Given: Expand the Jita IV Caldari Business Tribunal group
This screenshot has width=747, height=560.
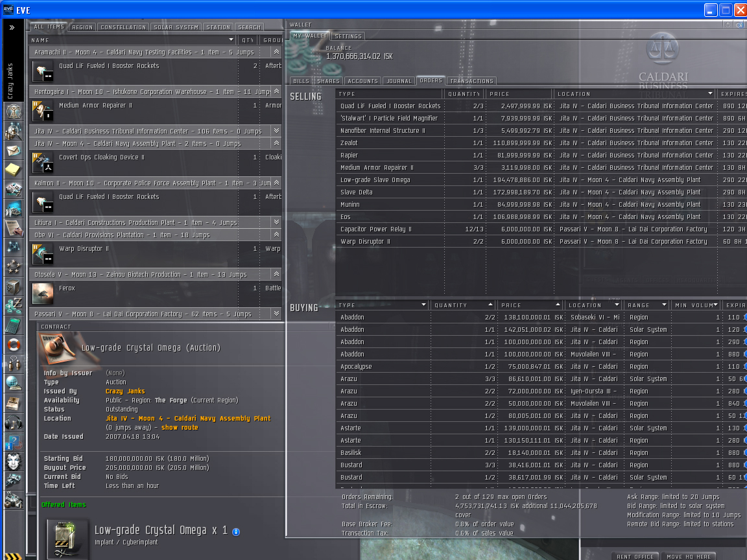Looking at the screenshot, I should [x=277, y=131].
